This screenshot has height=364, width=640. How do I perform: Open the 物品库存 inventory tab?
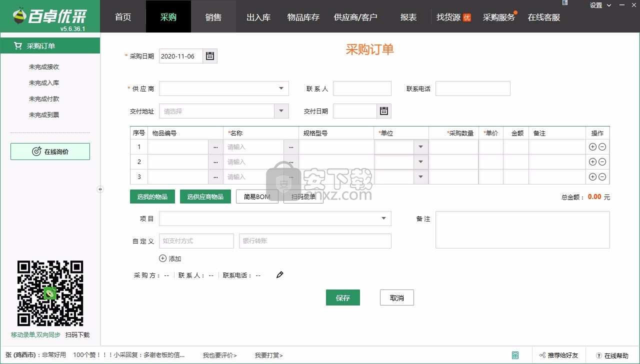[x=303, y=17]
